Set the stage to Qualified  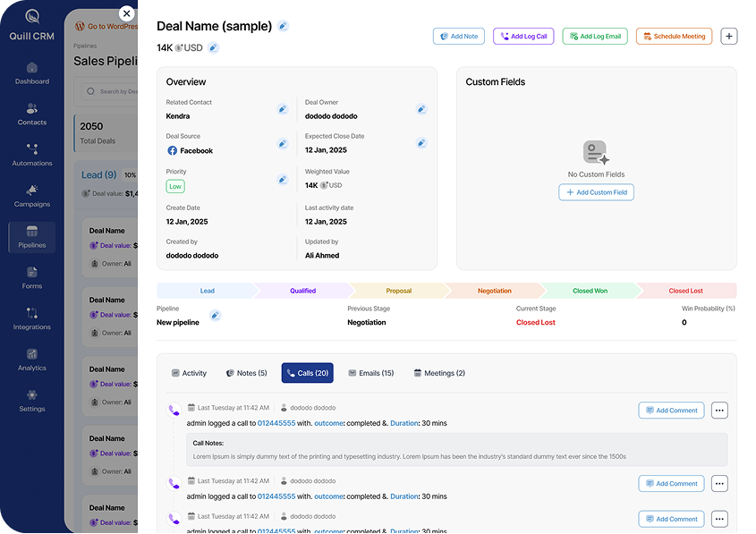coord(302,291)
